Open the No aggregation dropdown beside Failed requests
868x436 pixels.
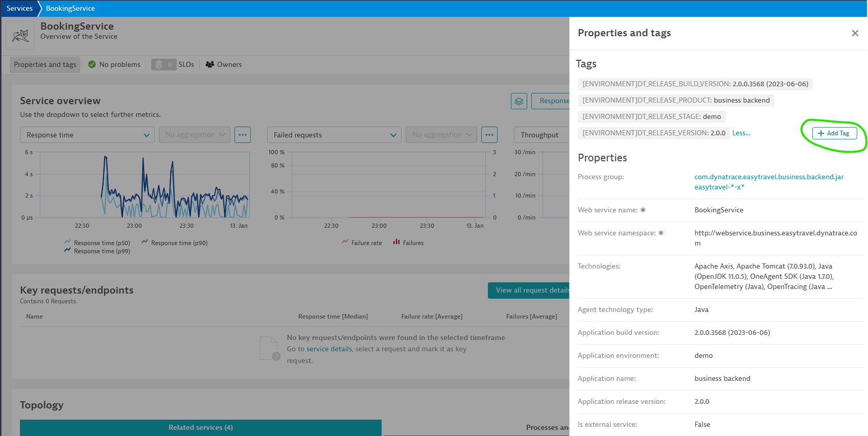(x=441, y=135)
